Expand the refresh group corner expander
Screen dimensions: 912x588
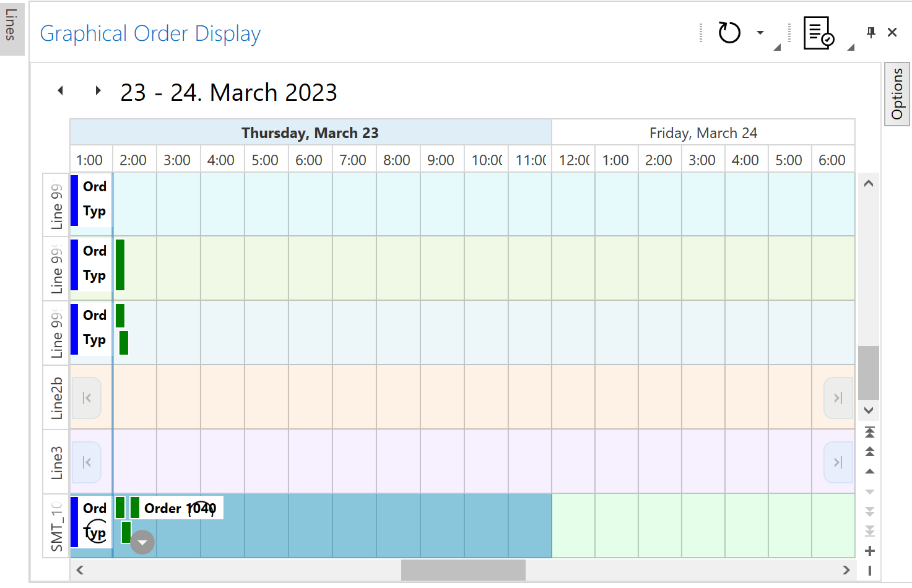point(777,46)
